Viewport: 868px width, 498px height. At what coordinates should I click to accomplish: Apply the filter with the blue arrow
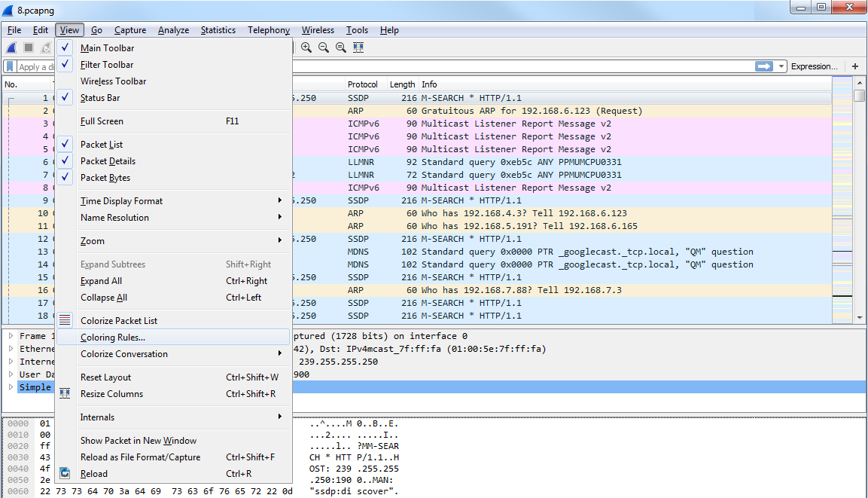[x=764, y=66]
